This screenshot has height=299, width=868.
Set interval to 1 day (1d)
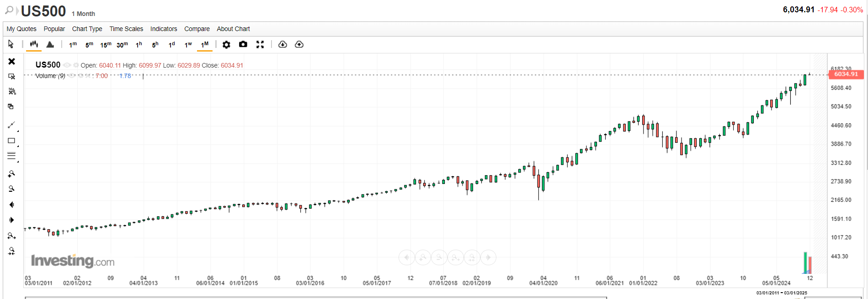[172, 44]
